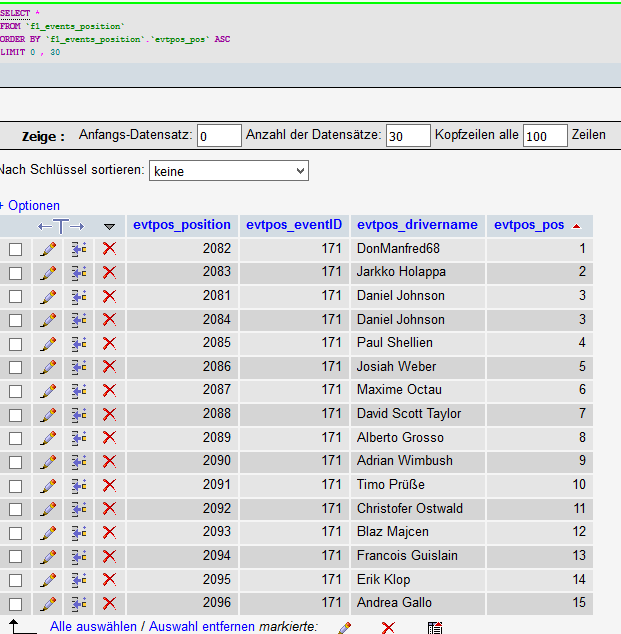The image size is (621, 634).
Task: Click the bottom export icon for marked rows
Action: coord(434,627)
